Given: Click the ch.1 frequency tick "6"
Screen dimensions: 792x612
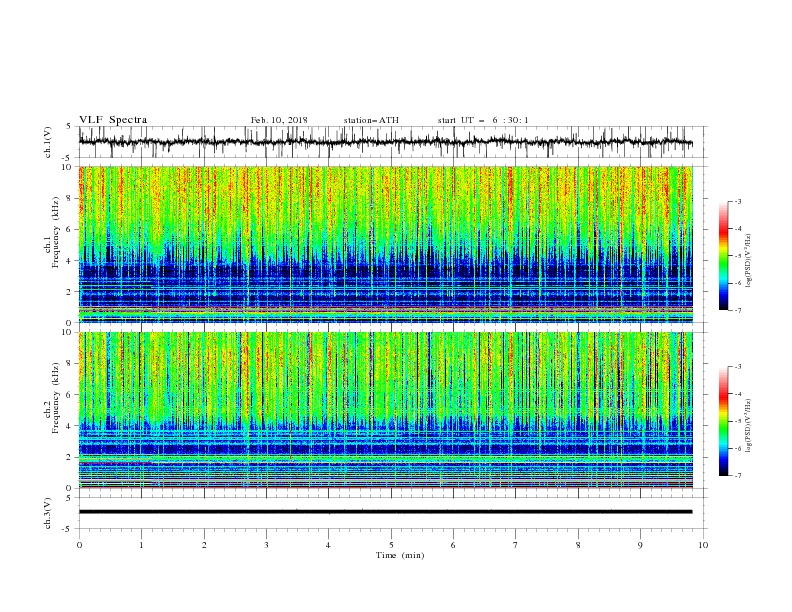Looking at the screenshot, I should click(x=69, y=229).
